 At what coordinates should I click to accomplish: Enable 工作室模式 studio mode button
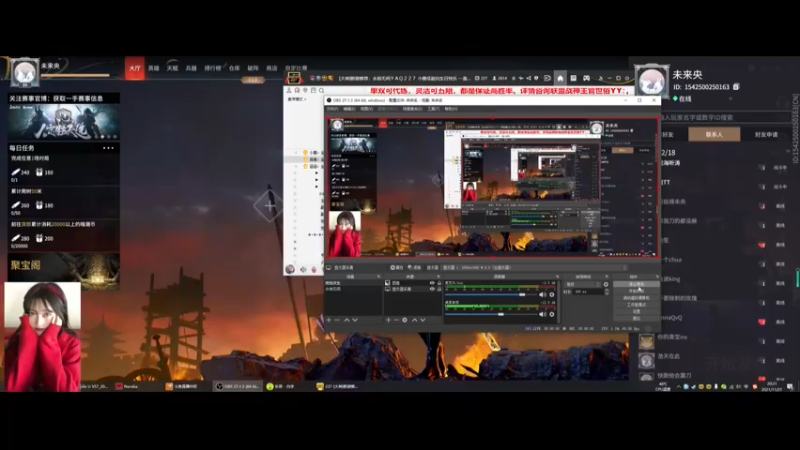click(x=636, y=305)
